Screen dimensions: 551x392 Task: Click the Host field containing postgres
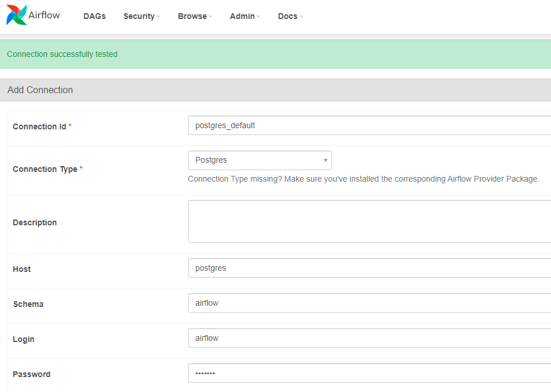tap(370, 268)
